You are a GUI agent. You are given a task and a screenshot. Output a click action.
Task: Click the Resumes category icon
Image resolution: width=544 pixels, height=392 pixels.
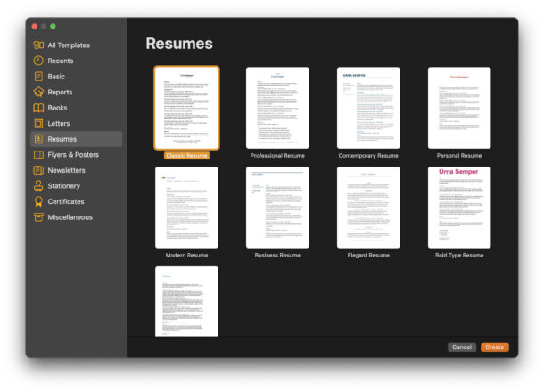(38, 139)
